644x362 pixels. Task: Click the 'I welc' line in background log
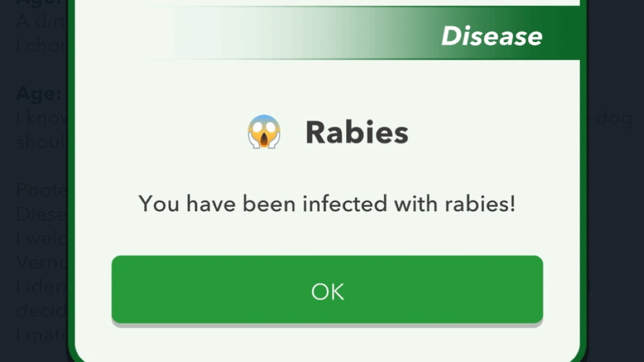coord(42,239)
